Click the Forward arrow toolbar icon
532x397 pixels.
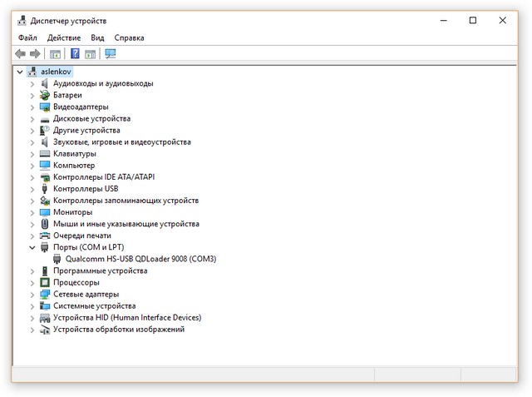35,53
